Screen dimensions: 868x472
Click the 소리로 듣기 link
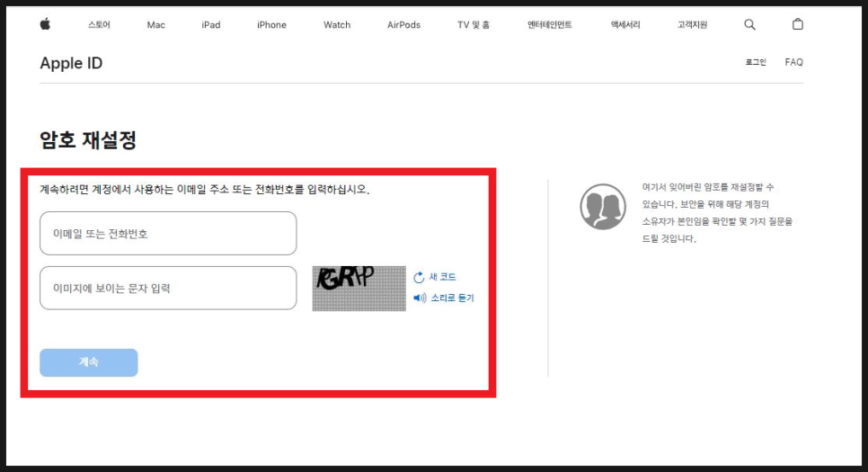click(x=452, y=298)
